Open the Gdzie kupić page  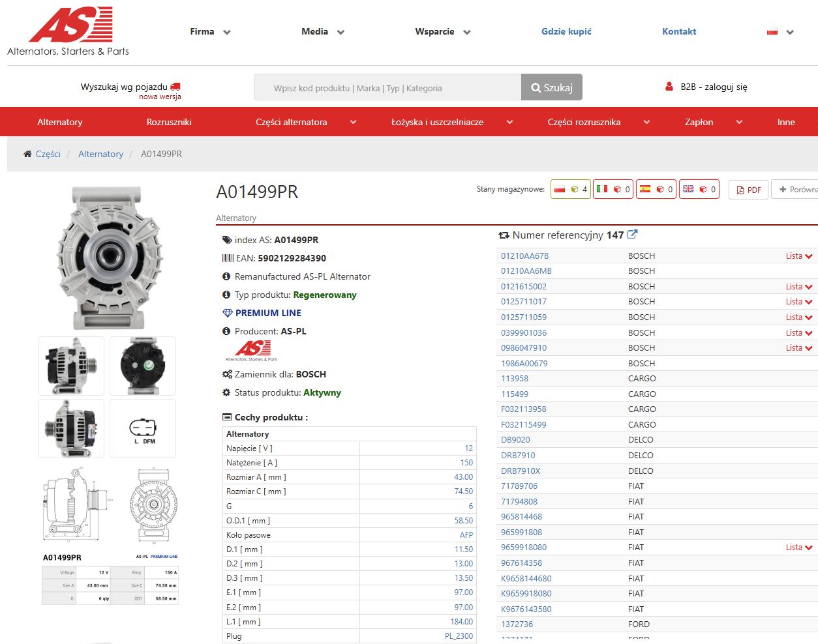[x=566, y=31]
